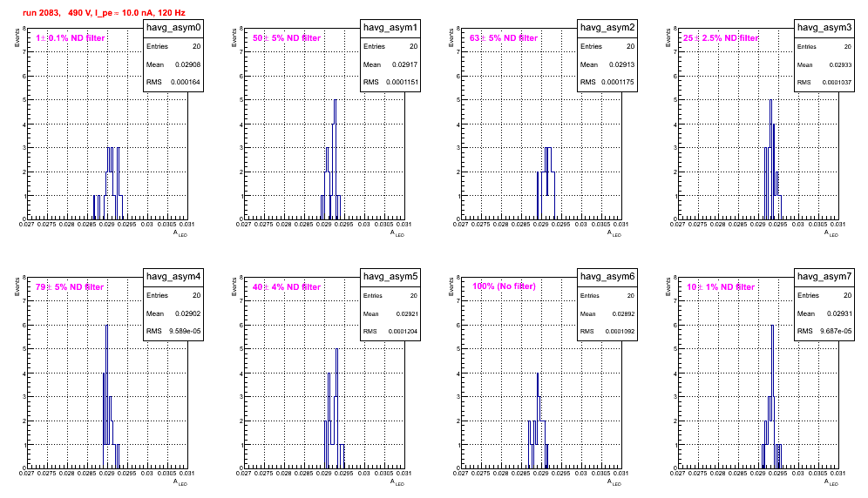The image size is (868, 498).
Task: Click the '25± 2.5% ND filter' label
Action: tap(721, 38)
